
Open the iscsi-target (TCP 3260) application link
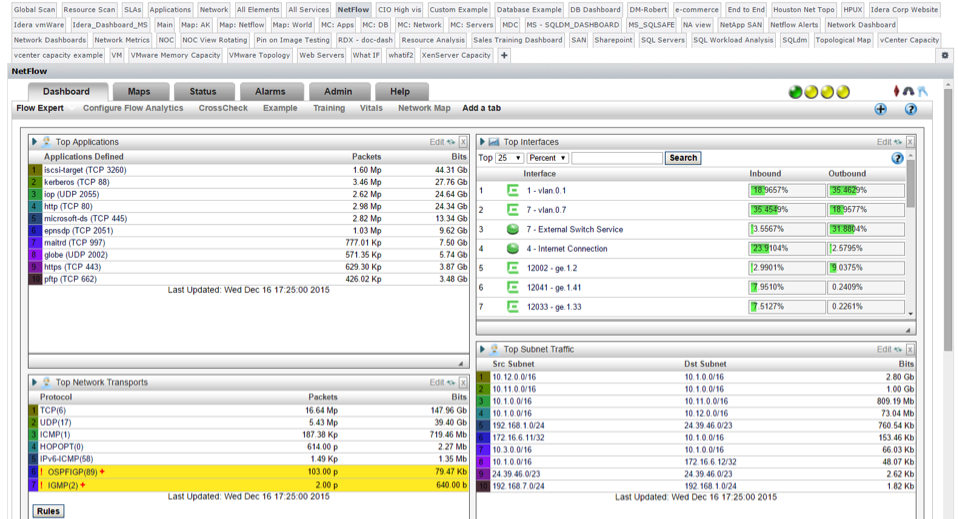(x=85, y=170)
